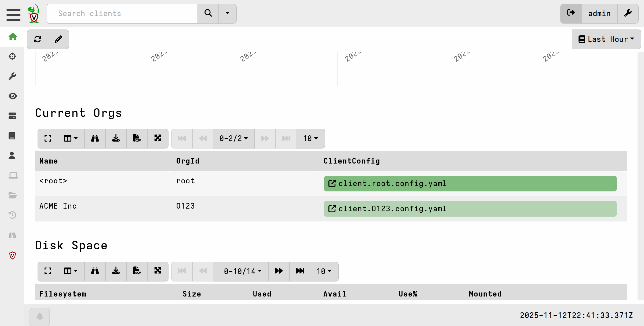Image resolution: width=644 pixels, height=326 pixels.
Task: Open the wrench settings icon top right
Action: point(628,13)
